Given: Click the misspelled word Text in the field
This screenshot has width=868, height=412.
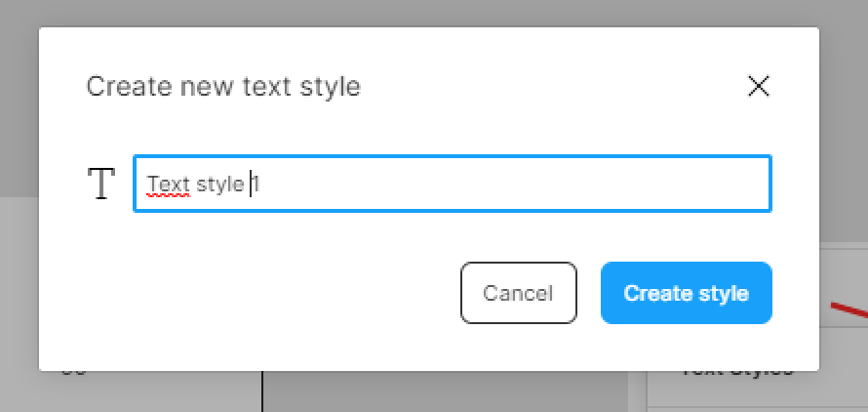Looking at the screenshot, I should (x=169, y=185).
